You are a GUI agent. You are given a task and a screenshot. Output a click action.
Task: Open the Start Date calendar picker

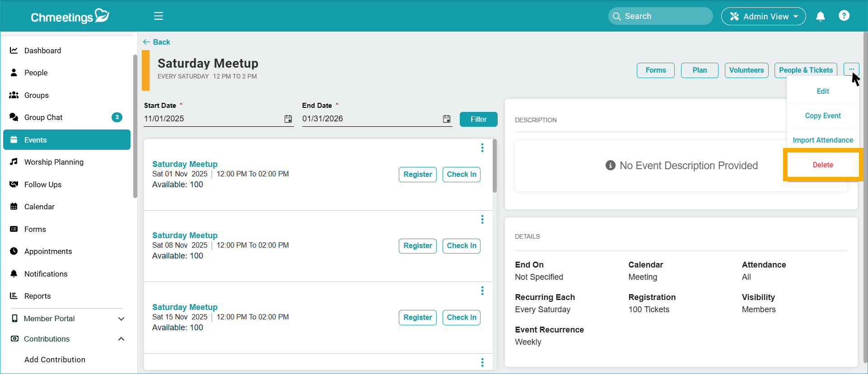[288, 119]
